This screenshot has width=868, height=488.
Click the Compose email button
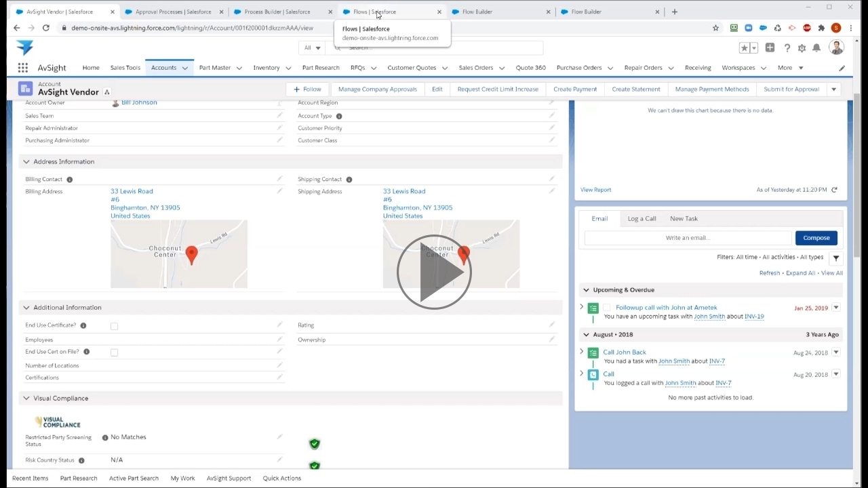[816, 238]
